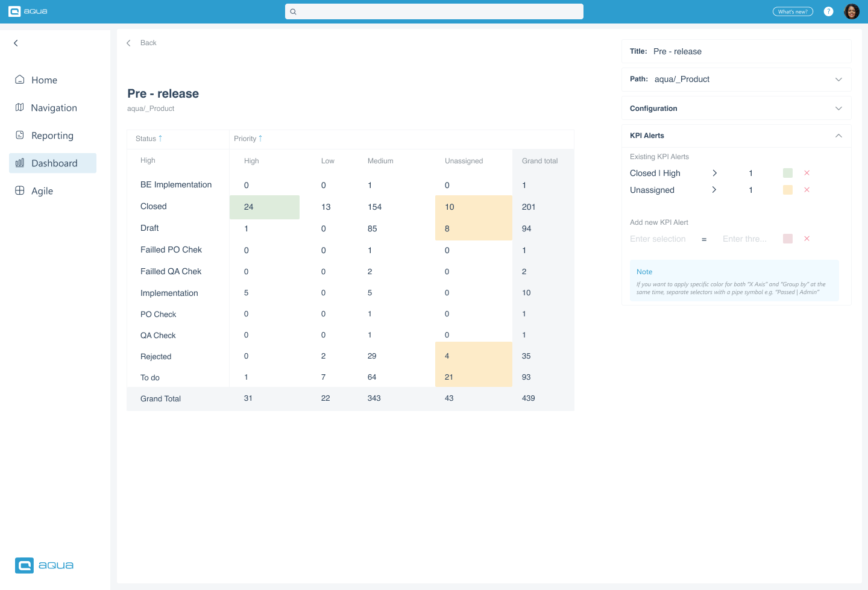The image size is (868, 590).
Task: Expand the Configuration section
Action: pyautogui.click(x=838, y=108)
